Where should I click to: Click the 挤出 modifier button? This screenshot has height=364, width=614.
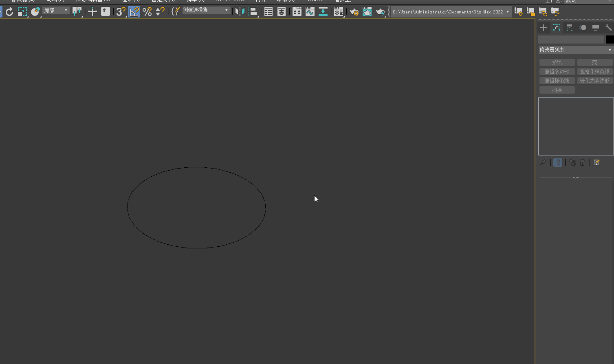[557, 62]
